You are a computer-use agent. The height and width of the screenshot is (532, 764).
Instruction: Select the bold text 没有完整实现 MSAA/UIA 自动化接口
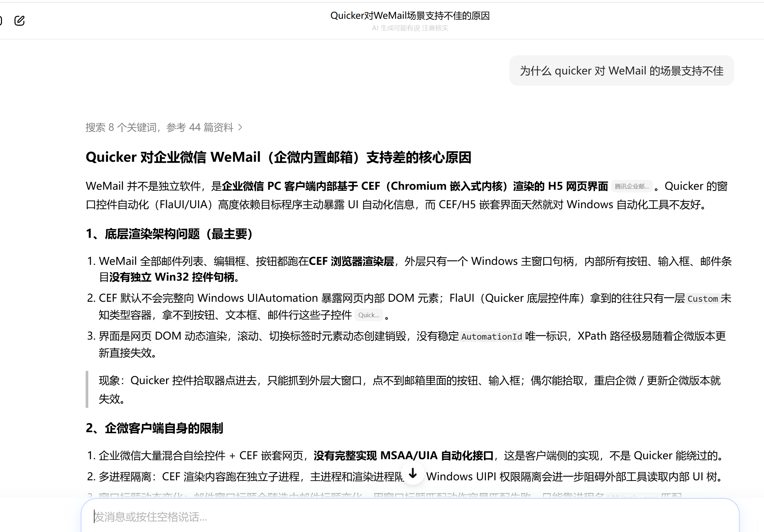[403, 456]
